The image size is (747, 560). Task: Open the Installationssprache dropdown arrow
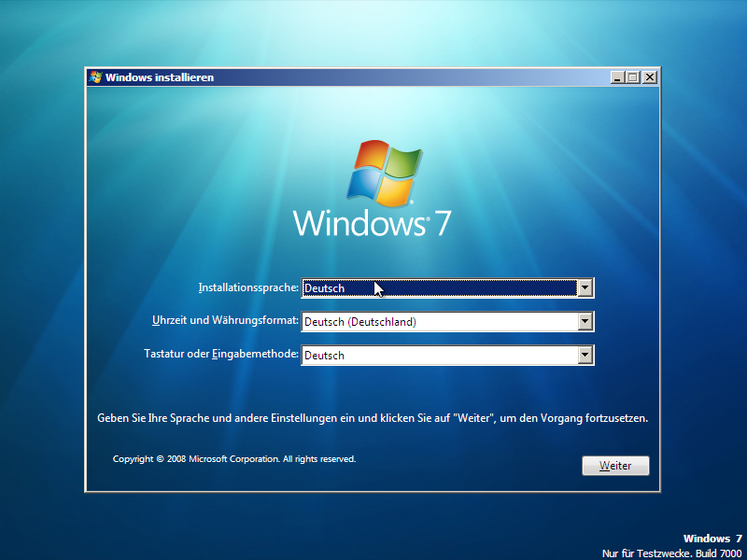[585, 288]
